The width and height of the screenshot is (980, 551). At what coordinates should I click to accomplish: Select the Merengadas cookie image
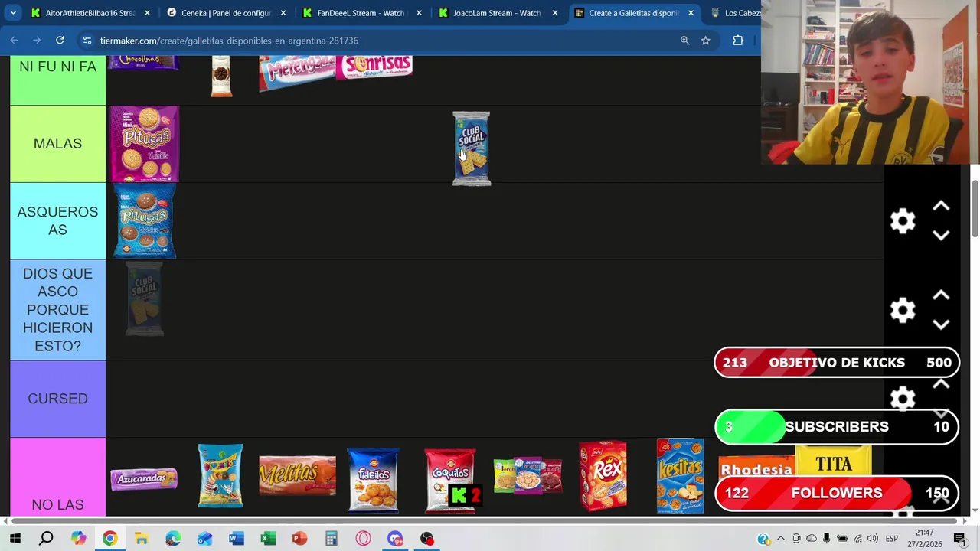click(297, 73)
